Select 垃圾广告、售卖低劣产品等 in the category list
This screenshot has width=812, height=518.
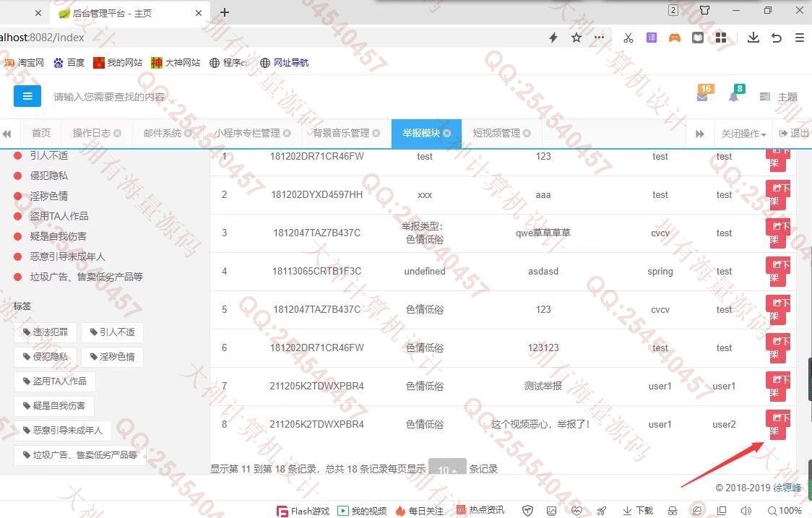86,277
